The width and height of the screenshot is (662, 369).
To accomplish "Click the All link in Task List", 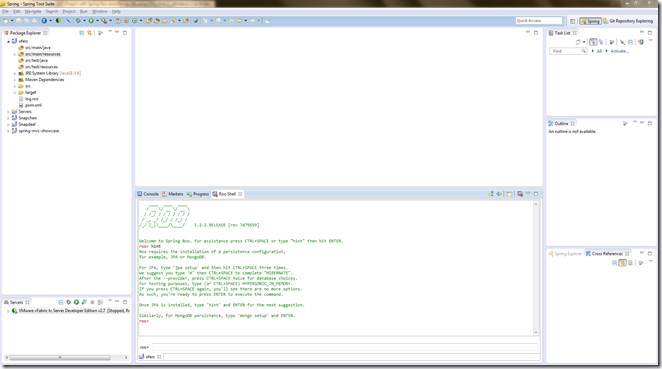I will [599, 51].
